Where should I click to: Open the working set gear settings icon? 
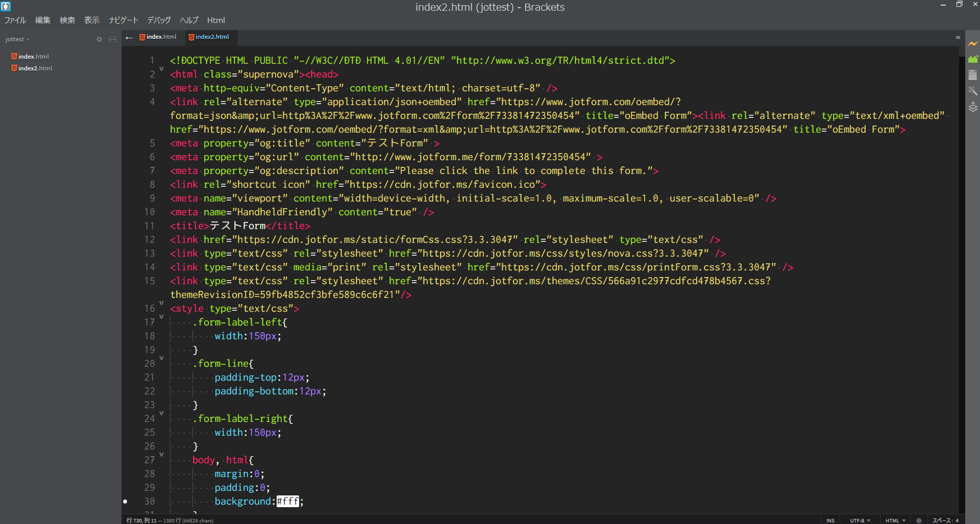pos(99,39)
